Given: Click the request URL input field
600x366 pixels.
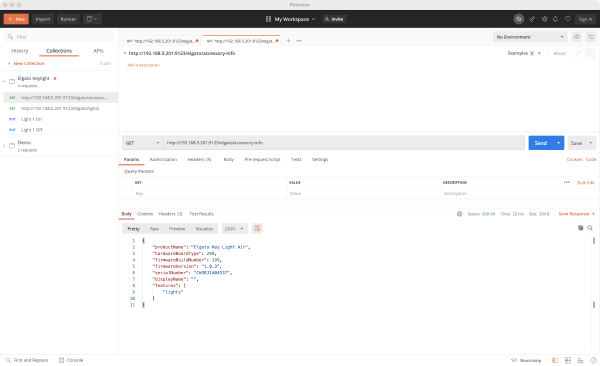Looking at the screenshot, I should [x=344, y=143].
